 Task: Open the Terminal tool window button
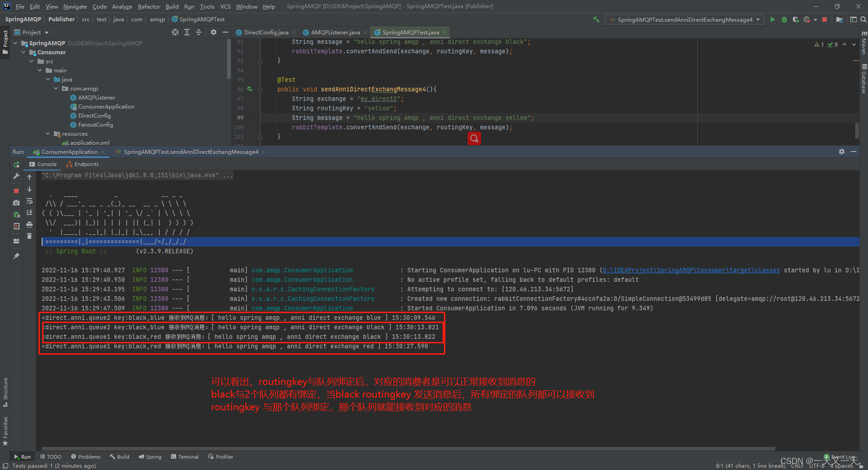pyautogui.click(x=185, y=457)
